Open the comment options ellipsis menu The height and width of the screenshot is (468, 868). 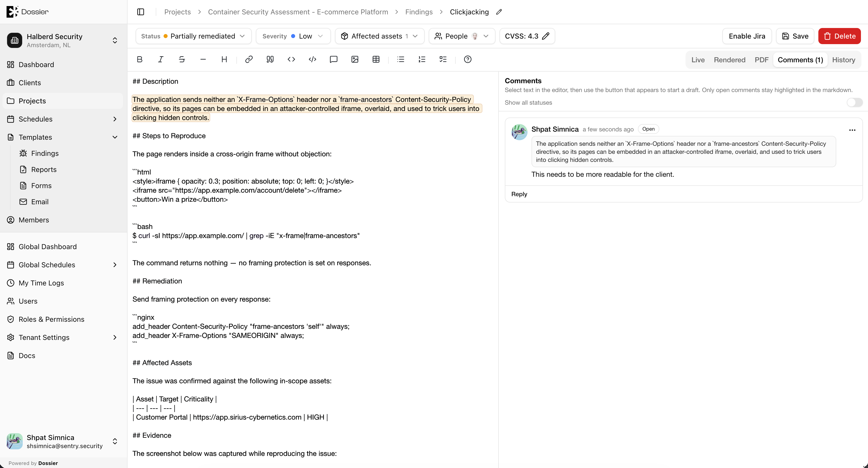tap(852, 130)
